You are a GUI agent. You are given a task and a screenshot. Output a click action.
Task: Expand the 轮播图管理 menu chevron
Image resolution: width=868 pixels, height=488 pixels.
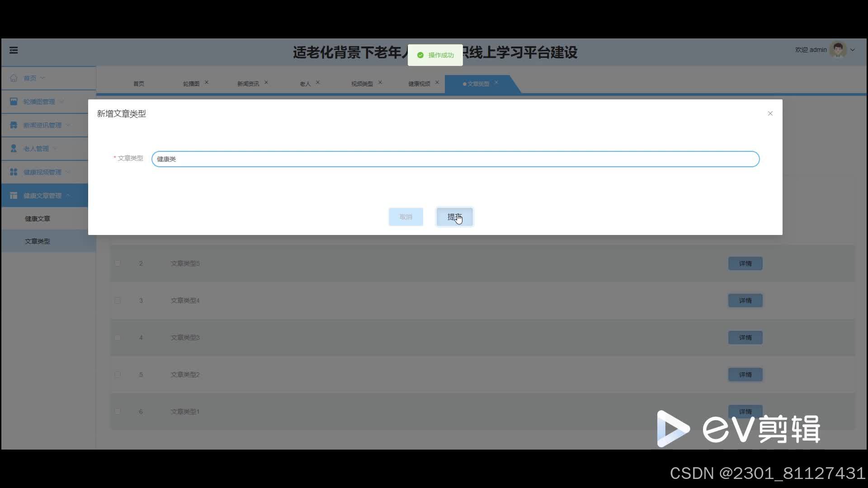click(x=62, y=102)
